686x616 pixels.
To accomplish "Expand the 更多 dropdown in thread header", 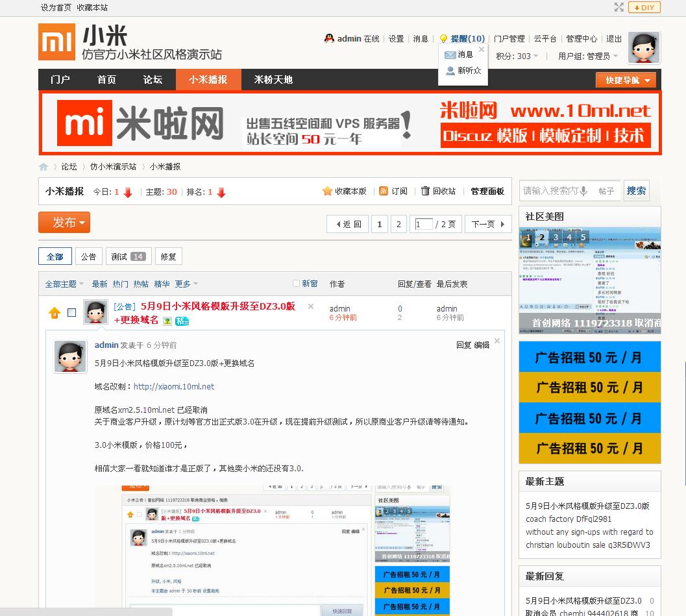I will [186, 284].
